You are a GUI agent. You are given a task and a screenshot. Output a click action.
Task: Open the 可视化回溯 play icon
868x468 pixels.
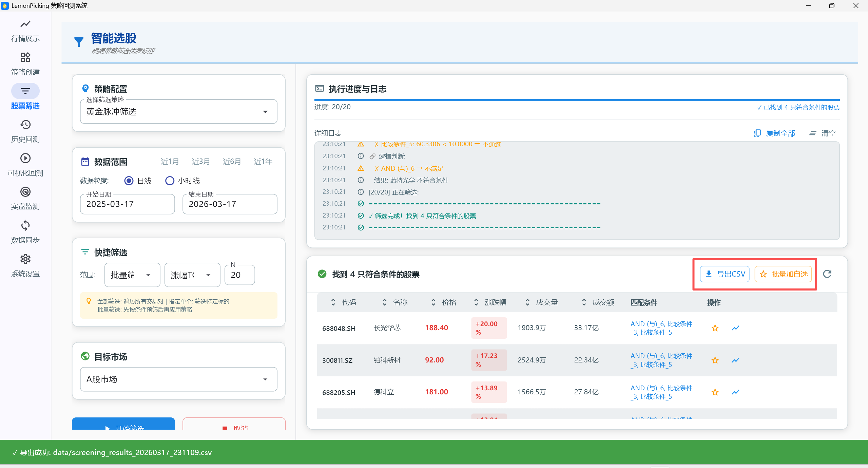[25, 158]
